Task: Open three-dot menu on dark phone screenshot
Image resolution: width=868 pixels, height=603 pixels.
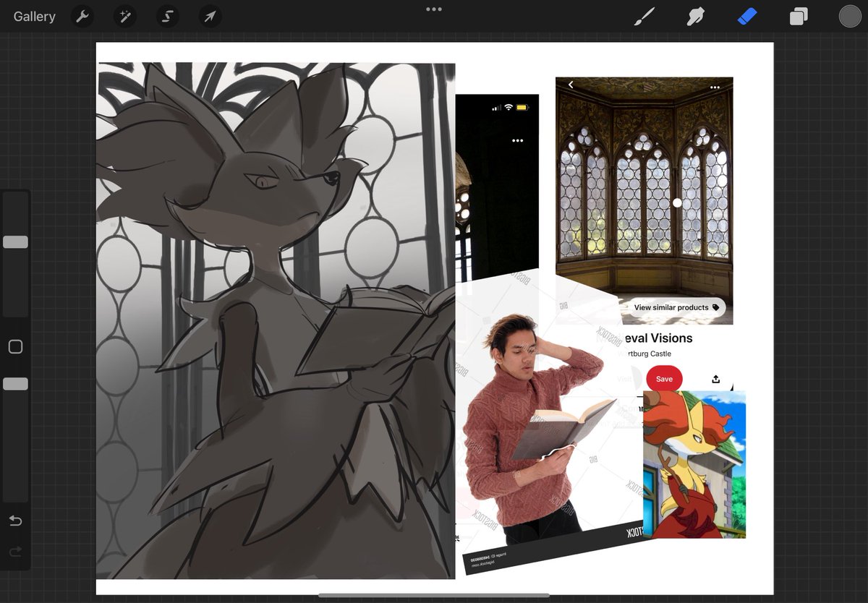Action: click(517, 141)
